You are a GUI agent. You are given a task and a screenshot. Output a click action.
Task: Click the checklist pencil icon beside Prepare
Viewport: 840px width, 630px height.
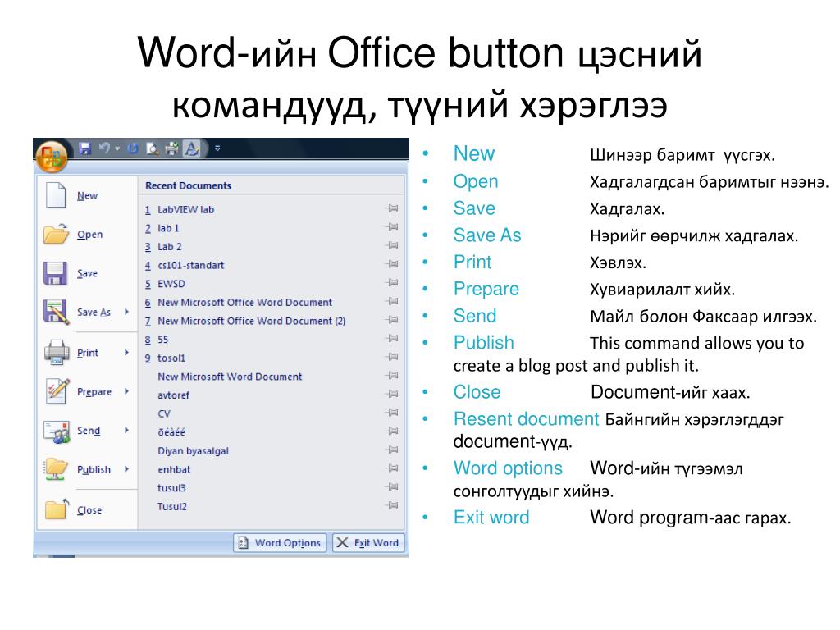(57, 390)
